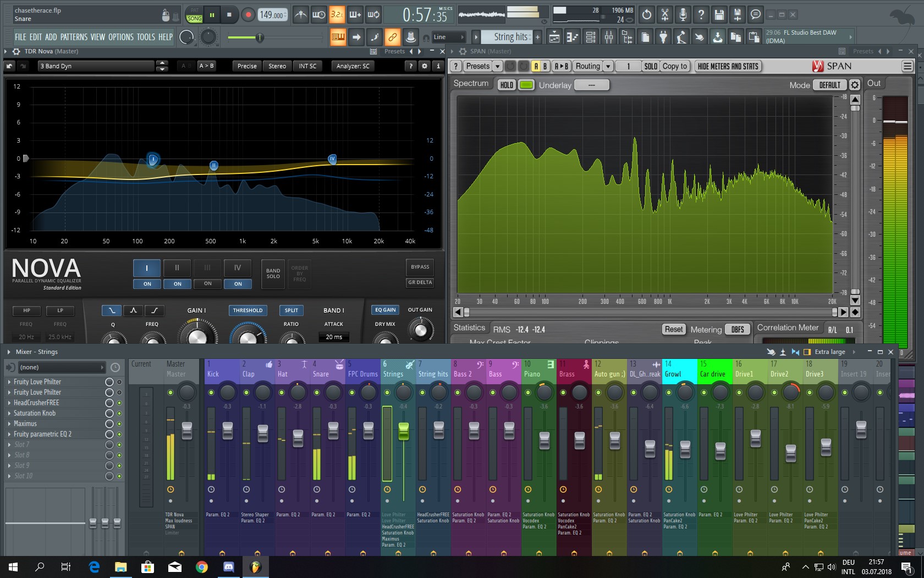Expand the Fruity parametric EQ 2 slot arrow
This screenshot has width=924, height=578.
(x=9, y=434)
